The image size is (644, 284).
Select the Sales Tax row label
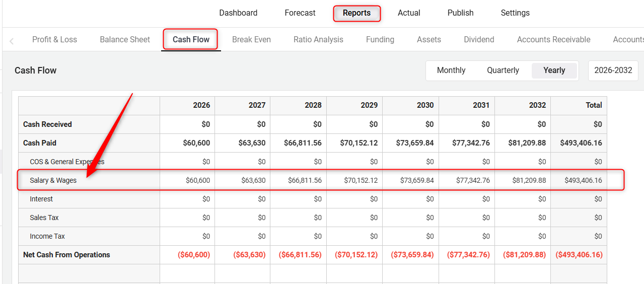coord(44,218)
